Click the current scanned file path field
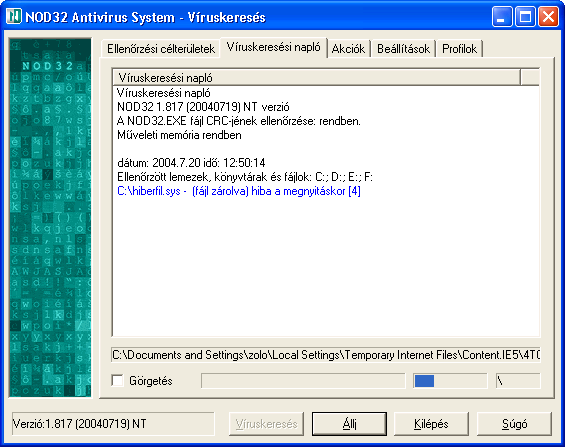Screen dimensions: 565x447 pos(326,355)
